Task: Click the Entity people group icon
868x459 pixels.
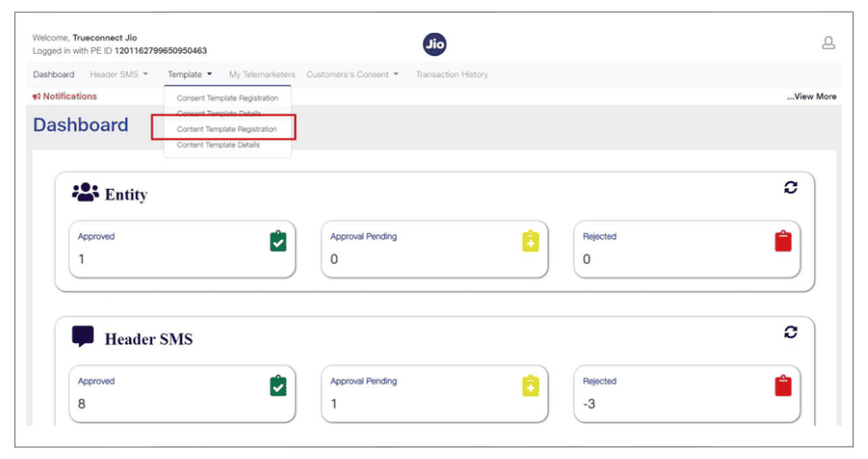Action: point(85,192)
